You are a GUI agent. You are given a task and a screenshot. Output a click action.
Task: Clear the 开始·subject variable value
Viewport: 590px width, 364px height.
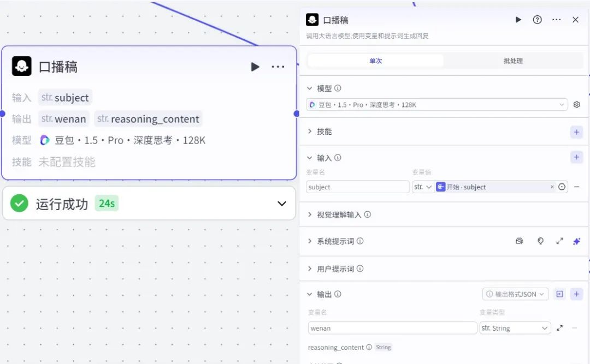coord(552,187)
